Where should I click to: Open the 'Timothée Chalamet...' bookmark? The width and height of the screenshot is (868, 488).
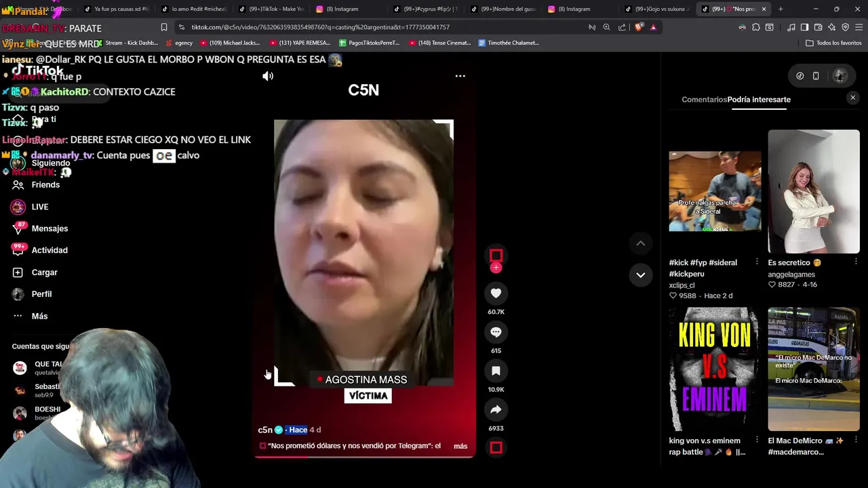click(x=509, y=43)
